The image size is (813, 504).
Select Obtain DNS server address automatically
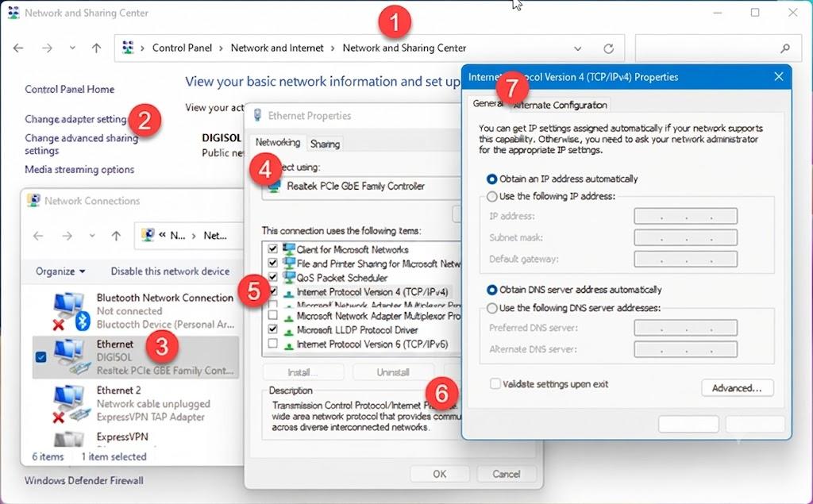coord(574,290)
